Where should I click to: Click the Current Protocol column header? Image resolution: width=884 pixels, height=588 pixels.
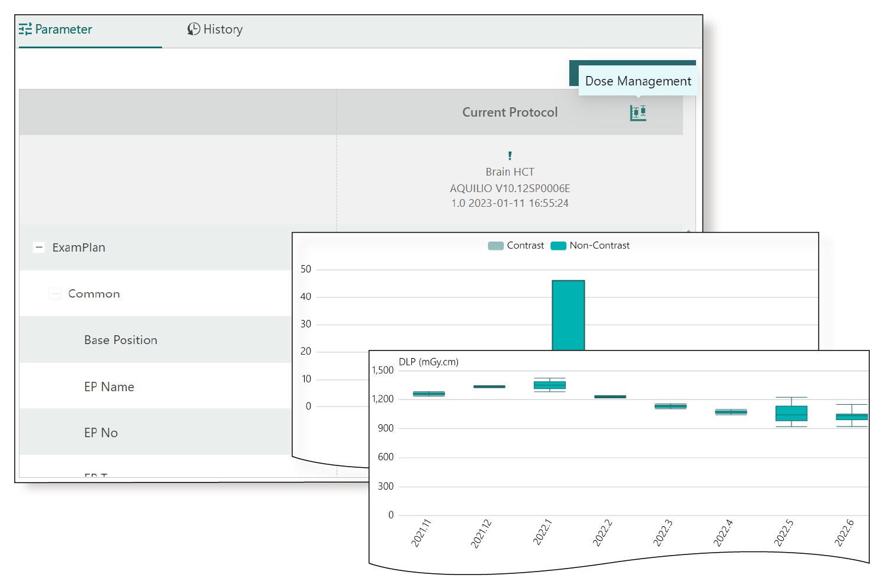(x=510, y=113)
